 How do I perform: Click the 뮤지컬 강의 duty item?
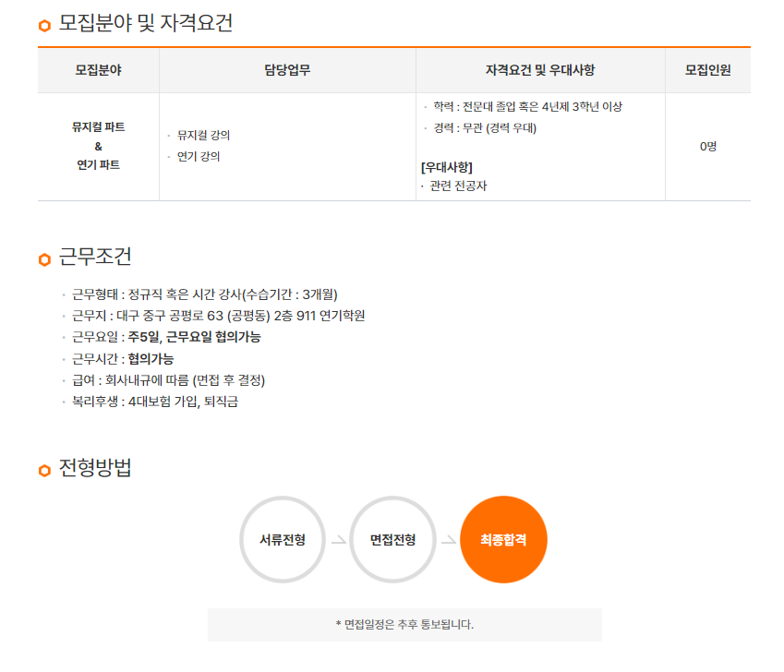click(203, 136)
